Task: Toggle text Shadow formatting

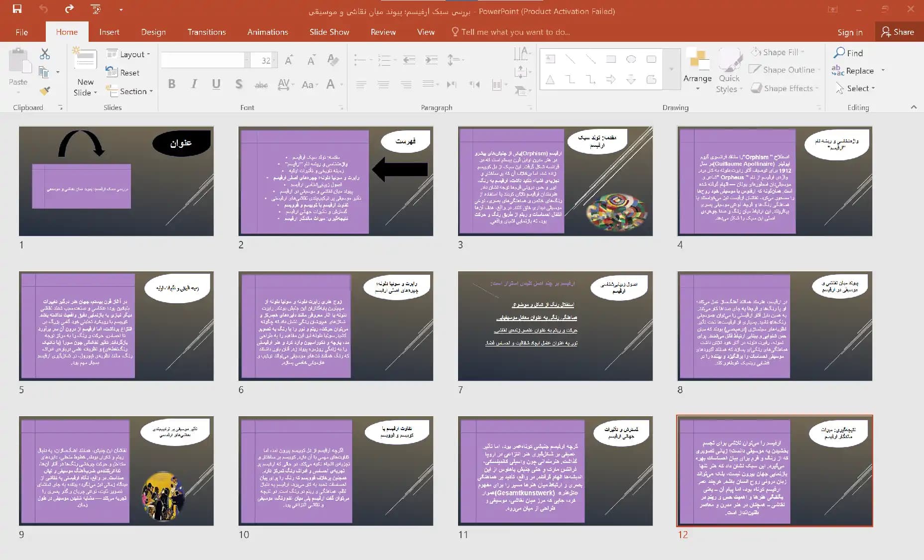Action: pyautogui.click(x=239, y=84)
